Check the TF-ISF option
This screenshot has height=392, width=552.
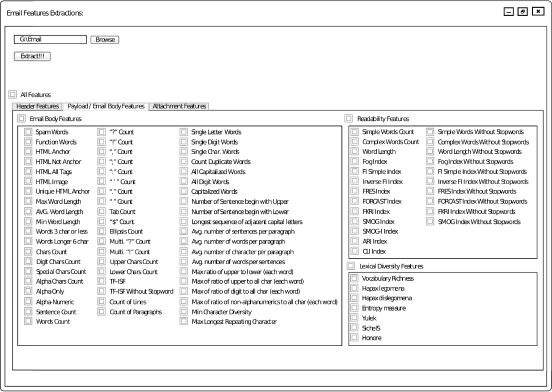tap(101, 281)
